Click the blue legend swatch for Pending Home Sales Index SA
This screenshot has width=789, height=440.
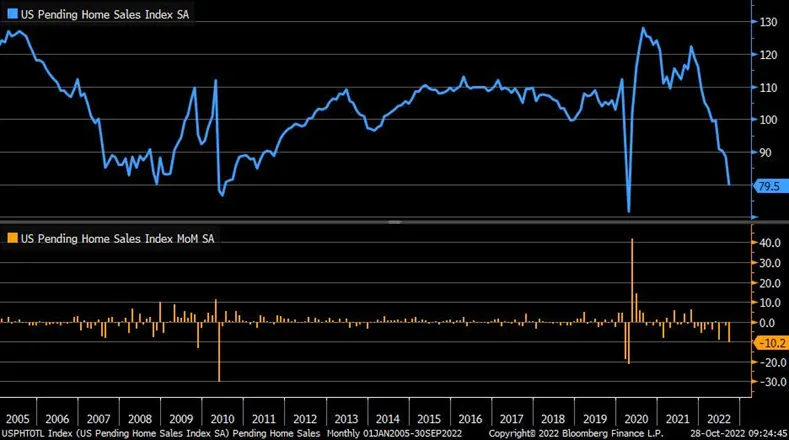click(x=12, y=14)
